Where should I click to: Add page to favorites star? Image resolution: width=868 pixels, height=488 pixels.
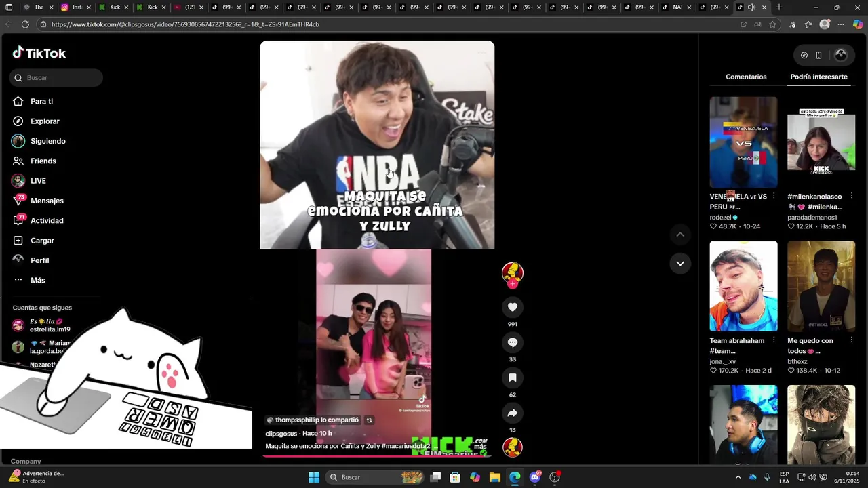773,24
